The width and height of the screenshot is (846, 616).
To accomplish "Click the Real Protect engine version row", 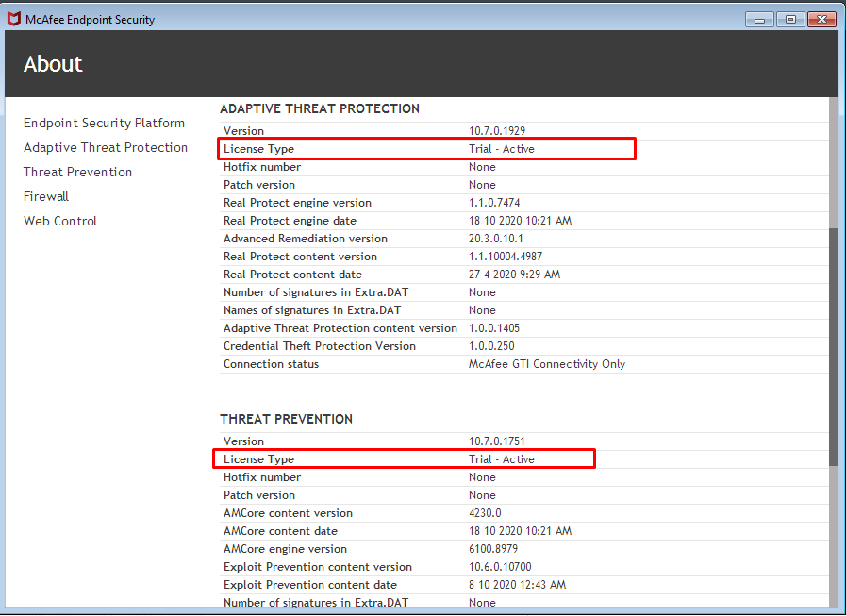I will tap(297, 203).
